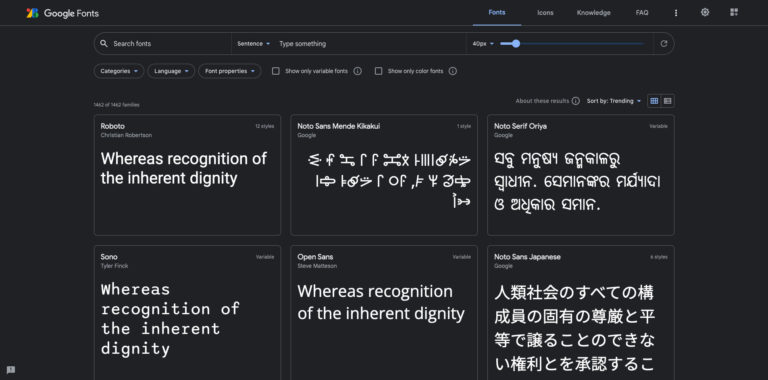Show info about color fonts
Screen dimensions: 768x380
tap(453, 71)
